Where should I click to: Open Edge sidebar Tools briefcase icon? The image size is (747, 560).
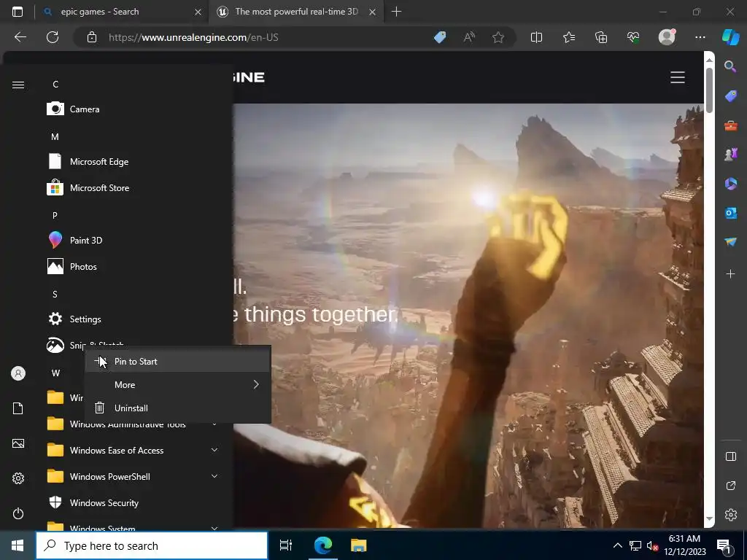tap(730, 125)
